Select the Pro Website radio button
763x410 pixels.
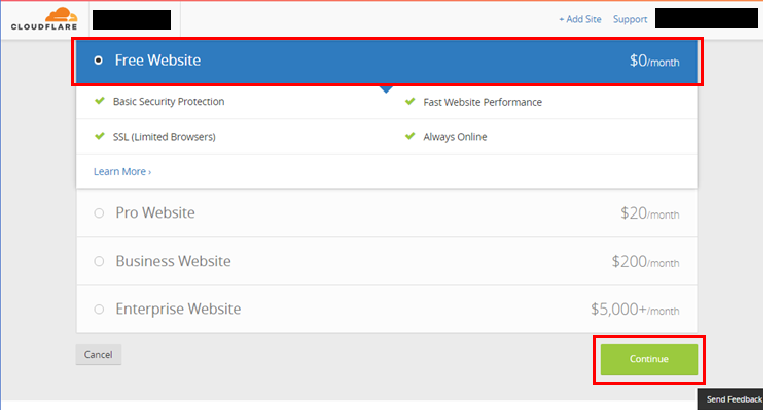coord(99,213)
